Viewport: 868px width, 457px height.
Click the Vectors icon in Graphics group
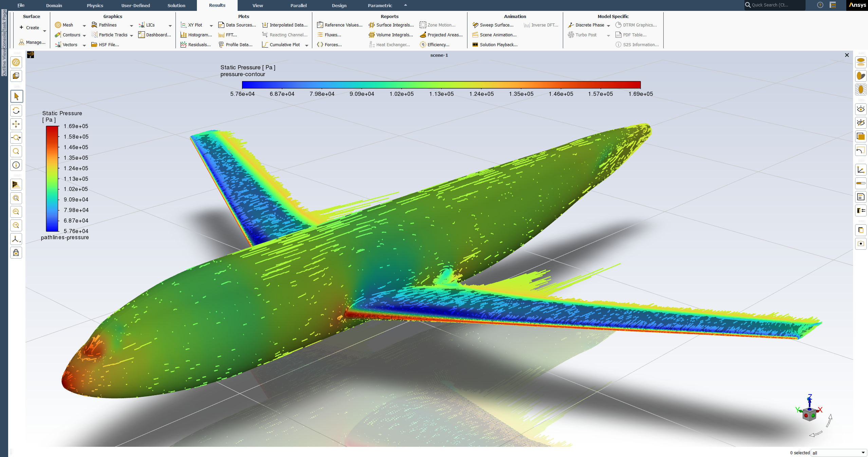[58, 45]
